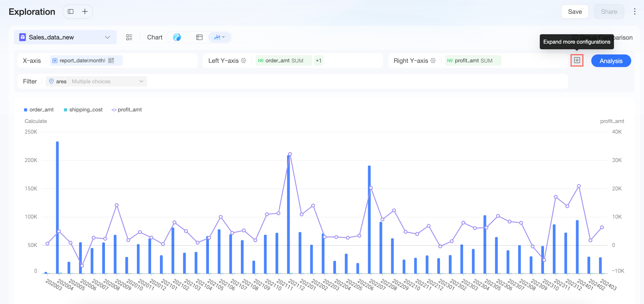Open Right Y-axis settings gear
The image size is (644, 304).
coord(433,61)
